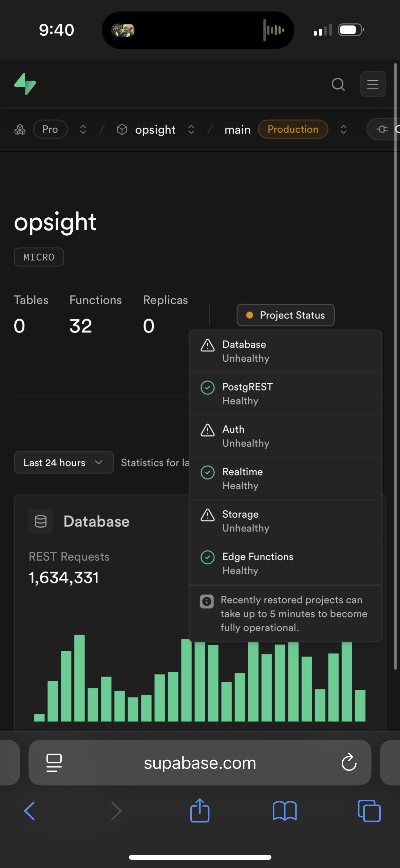Expand the branch switcher after Production

pyautogui.click(x=343, y=129)
